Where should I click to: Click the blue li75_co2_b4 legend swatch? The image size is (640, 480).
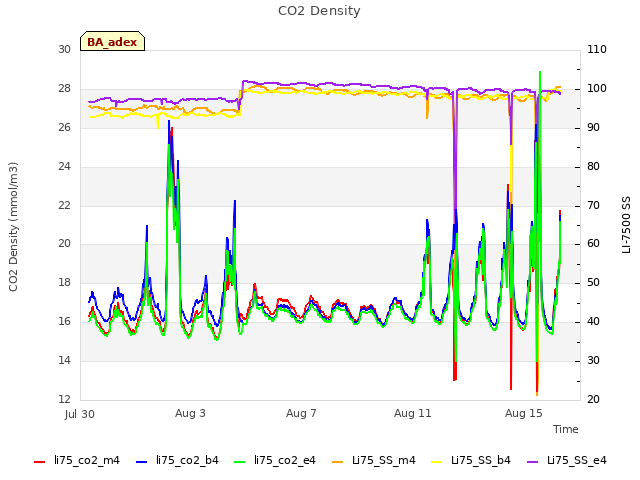(141, 462)
